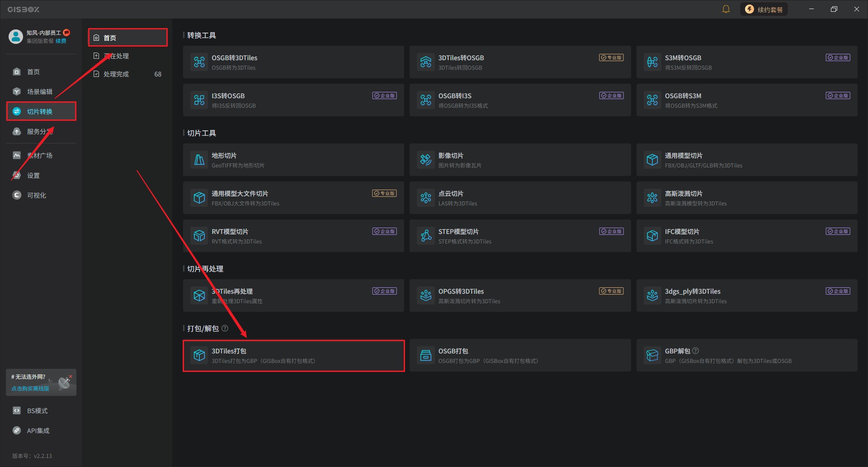The height and width of the screenshot is (467, 868).
Task: Click the help icon beside 打包/解包 heading
Action: pyautogui.click(x=225, y=328)
